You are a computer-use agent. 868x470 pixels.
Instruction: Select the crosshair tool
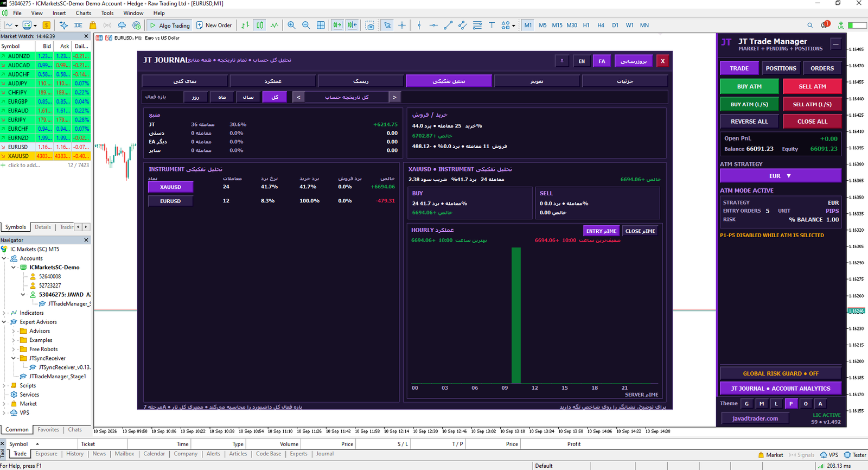click(402, 25)
